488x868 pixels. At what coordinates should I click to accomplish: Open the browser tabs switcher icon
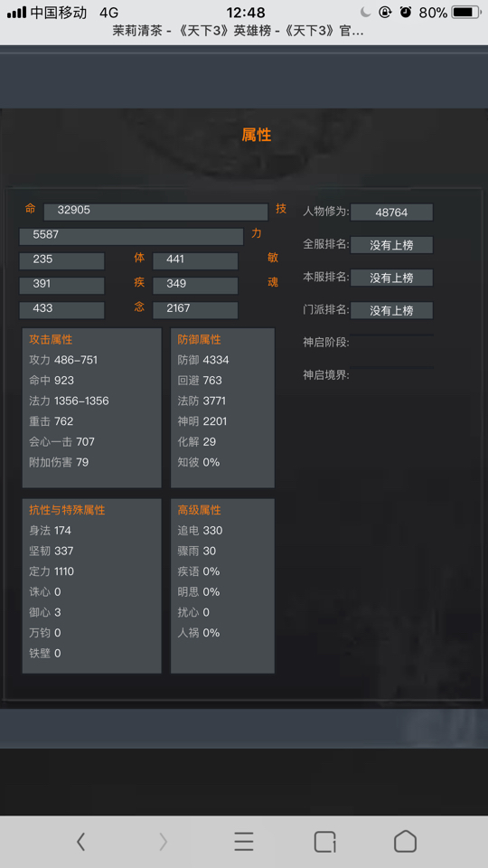tap(324, 842)
